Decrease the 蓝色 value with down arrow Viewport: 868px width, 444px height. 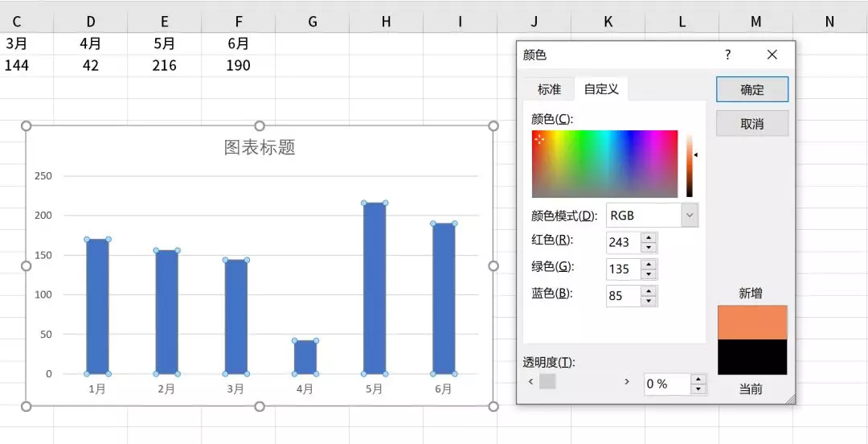tap(649, 302)
